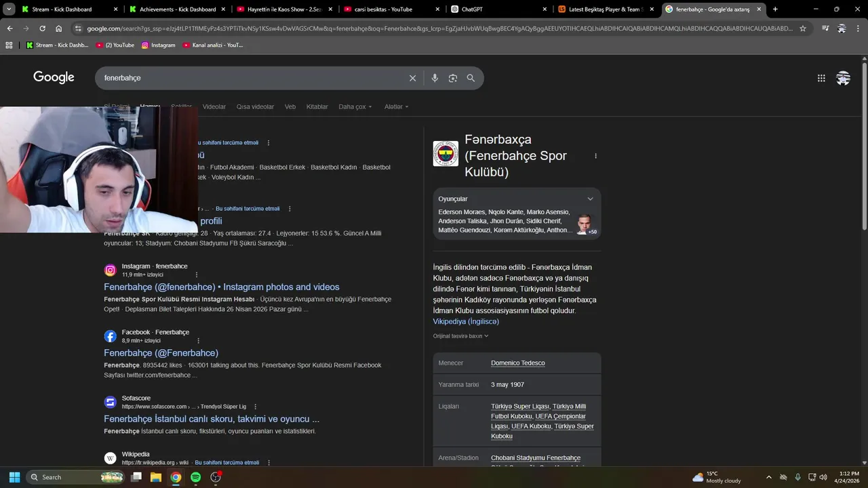Open more options for the Facebook result
Screen dimensions: 868x488
(197, 340)
